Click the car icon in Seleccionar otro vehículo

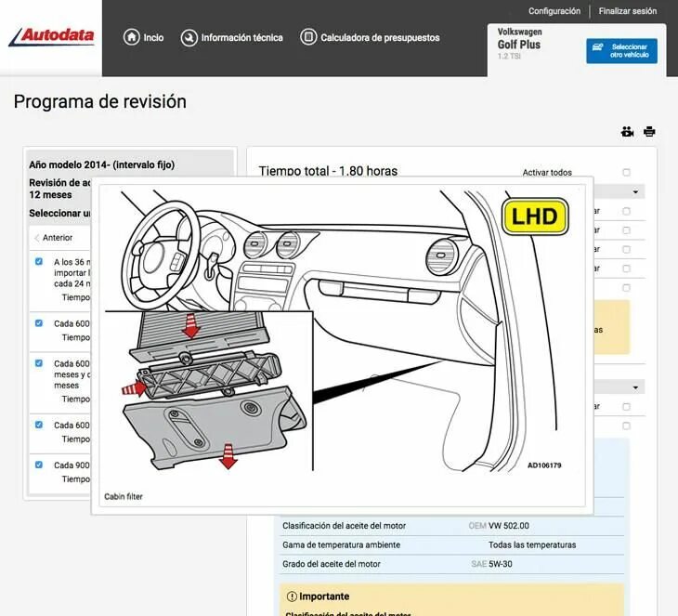point(597,46)
